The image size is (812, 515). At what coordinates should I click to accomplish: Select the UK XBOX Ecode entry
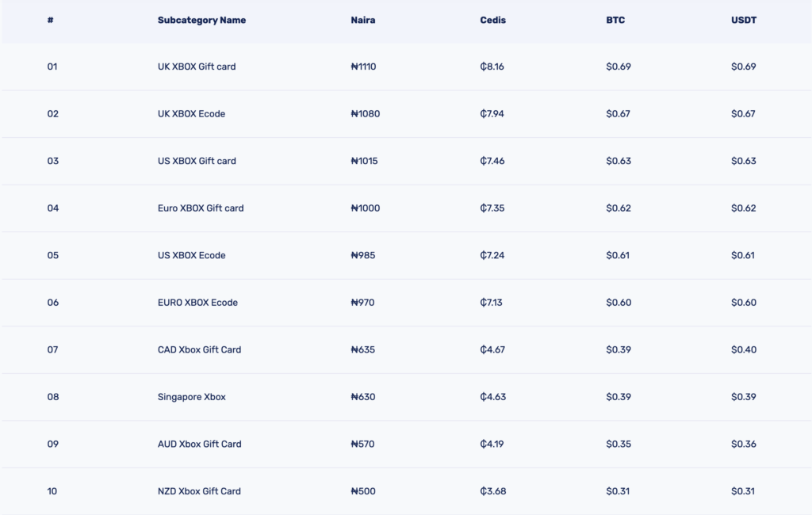(191, 113)
